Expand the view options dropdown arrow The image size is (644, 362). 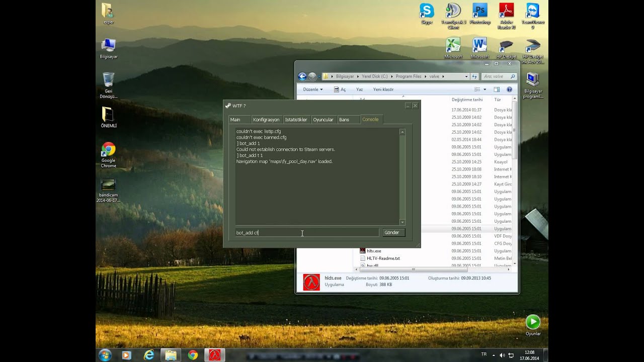(485, 89)
